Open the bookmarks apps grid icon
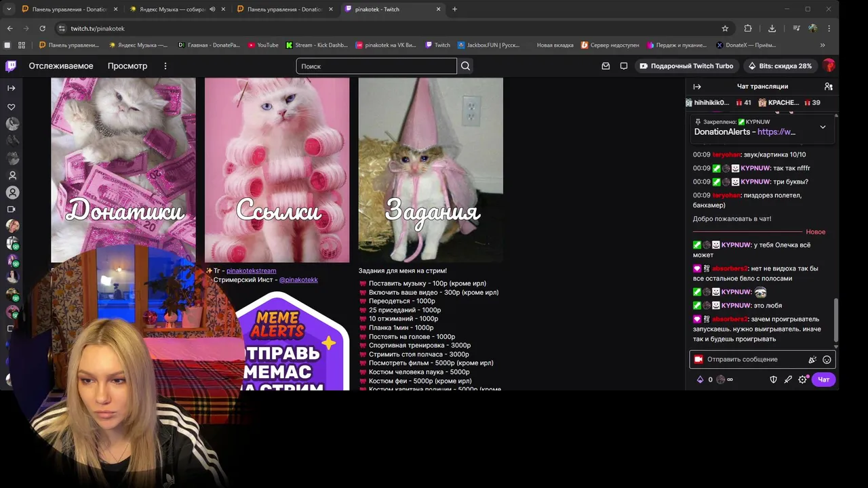868x488 pixels. tap(22, 45)
